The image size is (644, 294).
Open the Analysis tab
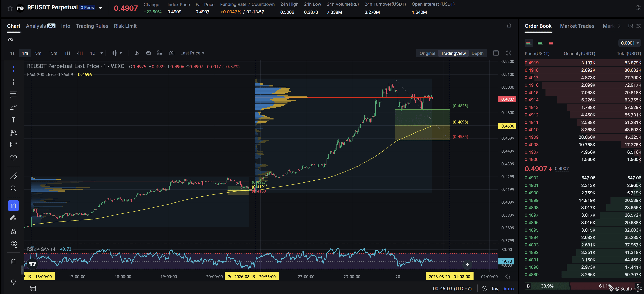tap(40, 26)
